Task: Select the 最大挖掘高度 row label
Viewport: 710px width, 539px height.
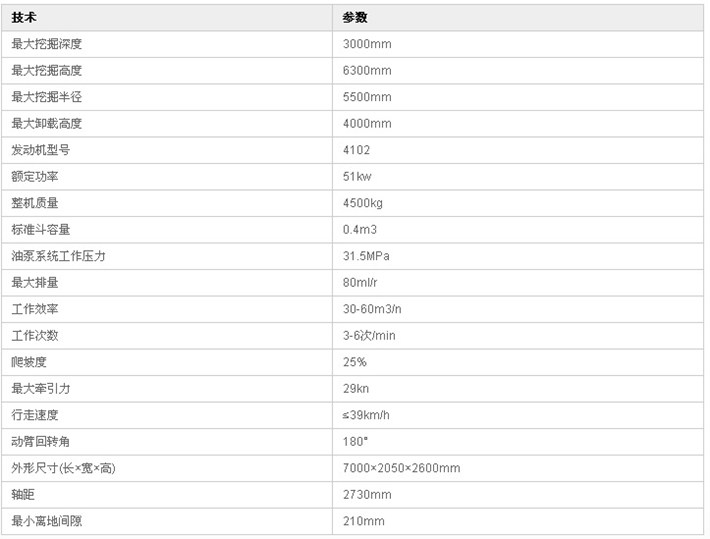Action: 47,70
